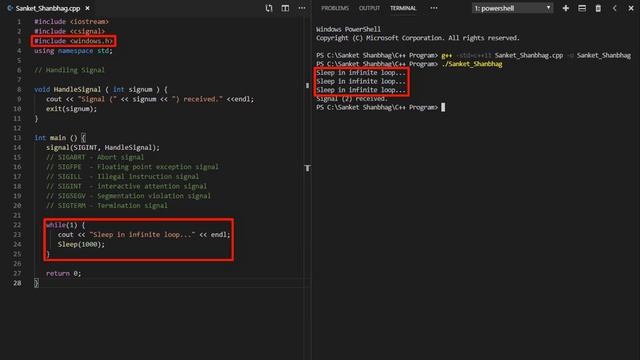Click line number 28 in gutter
Viewport: 640px width, 360px height.
17,283
